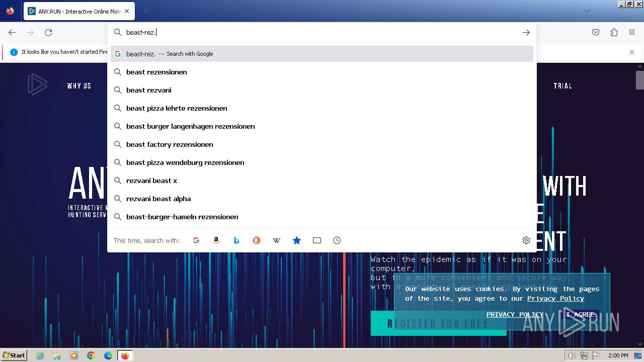The width and height of the screenshot is (644, 362).
Task: Close the ANY.RUN browser tab
Action: (127, 11)
